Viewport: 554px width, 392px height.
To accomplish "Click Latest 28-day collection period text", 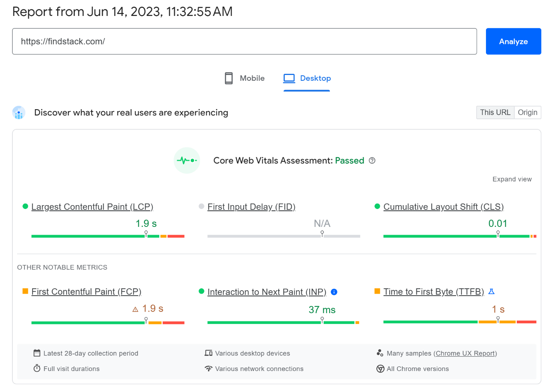I will pos(91,353).
